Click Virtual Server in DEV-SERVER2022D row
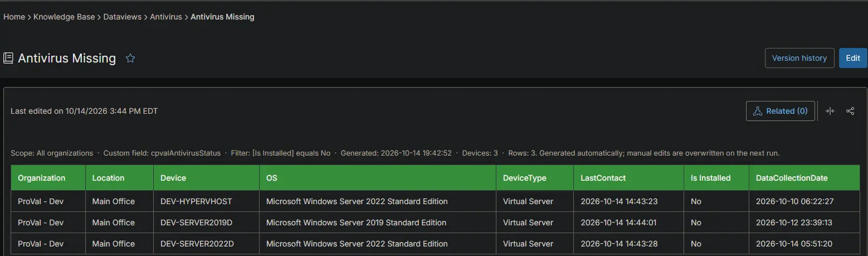Viewport: 868px width, 256px height. pyautogui.click(x=534, y=244)
